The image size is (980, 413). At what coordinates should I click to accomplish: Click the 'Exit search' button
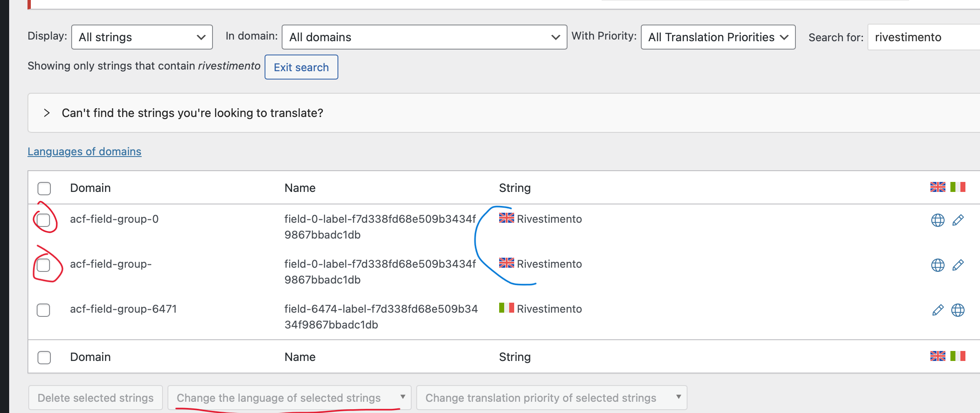301,67
